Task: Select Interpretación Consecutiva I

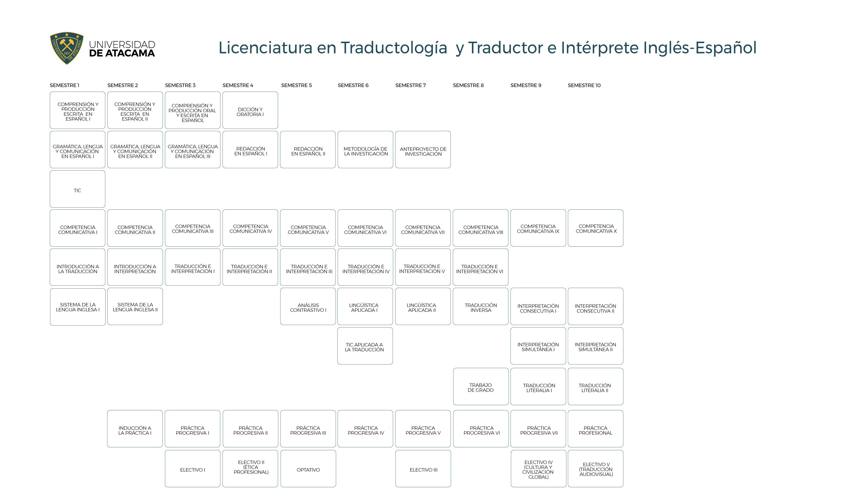Action: click(x=538, y=307)
